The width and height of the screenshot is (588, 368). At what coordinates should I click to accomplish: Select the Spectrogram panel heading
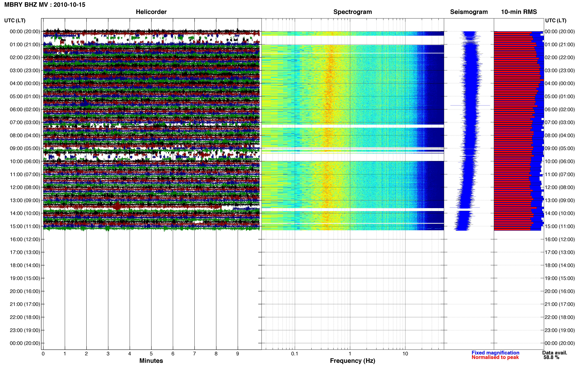(x=352, y=12)
